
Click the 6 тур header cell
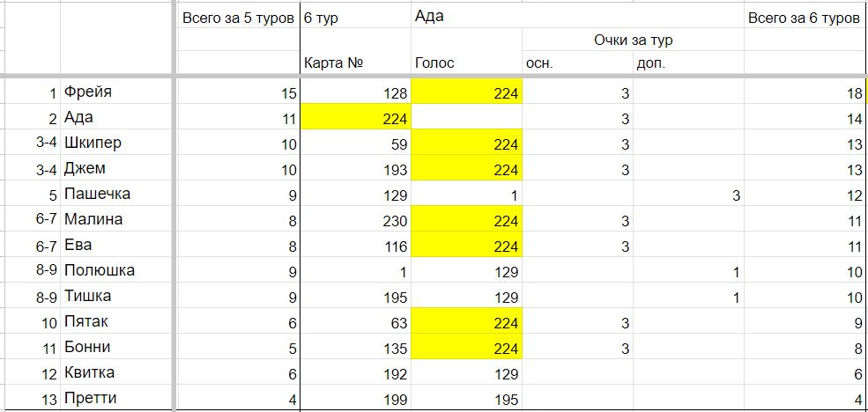click(355, 18)
